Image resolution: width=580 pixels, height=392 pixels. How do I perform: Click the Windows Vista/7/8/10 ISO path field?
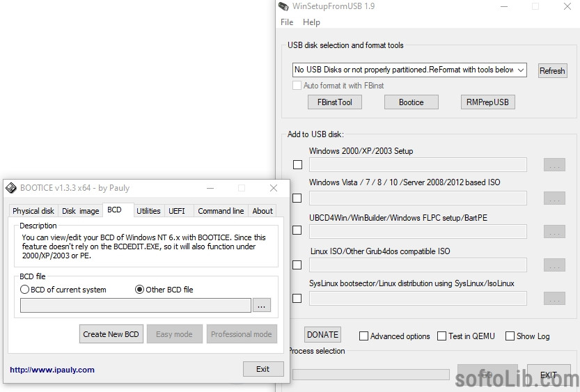[x=418, y=198]
